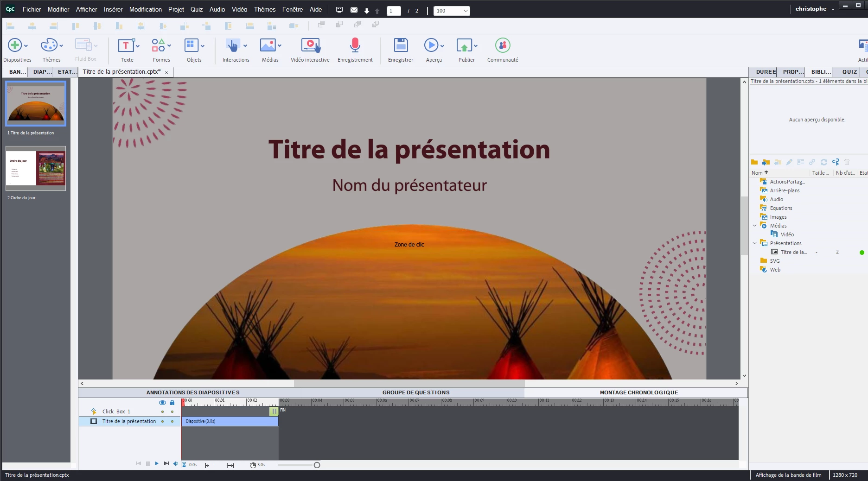Select the Images folder in library
The height and width of the screenshot is (481, 868).
[778, 217]
